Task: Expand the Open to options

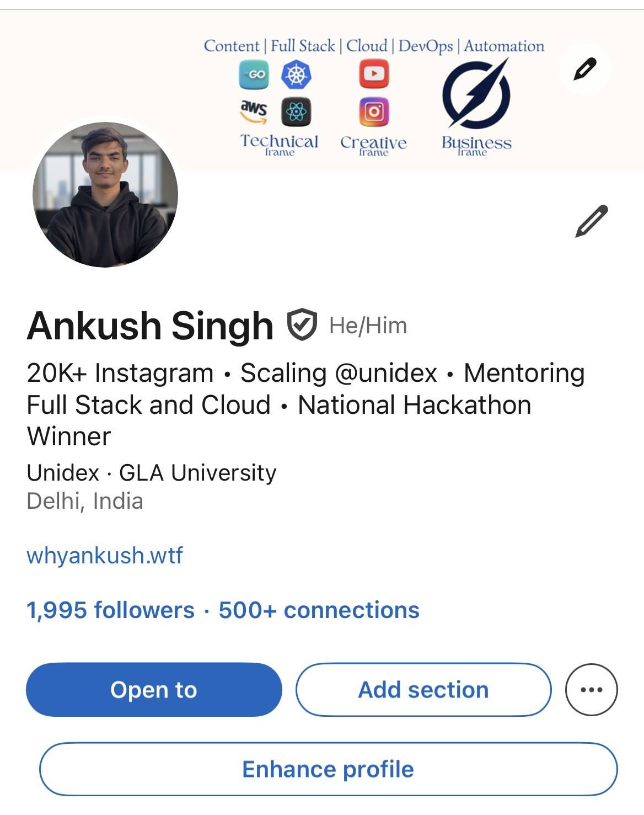Action: [x=154, y=690]
